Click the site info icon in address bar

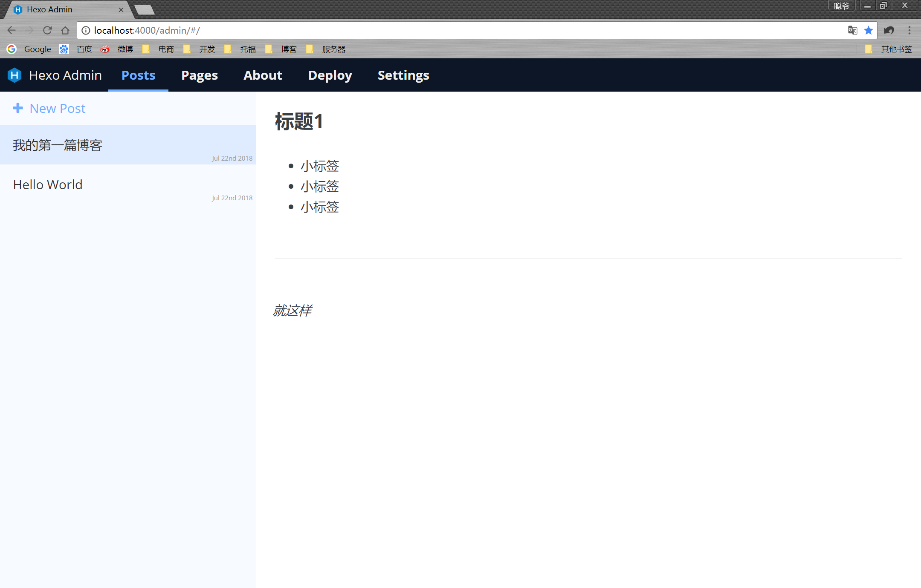coord(86,30)
